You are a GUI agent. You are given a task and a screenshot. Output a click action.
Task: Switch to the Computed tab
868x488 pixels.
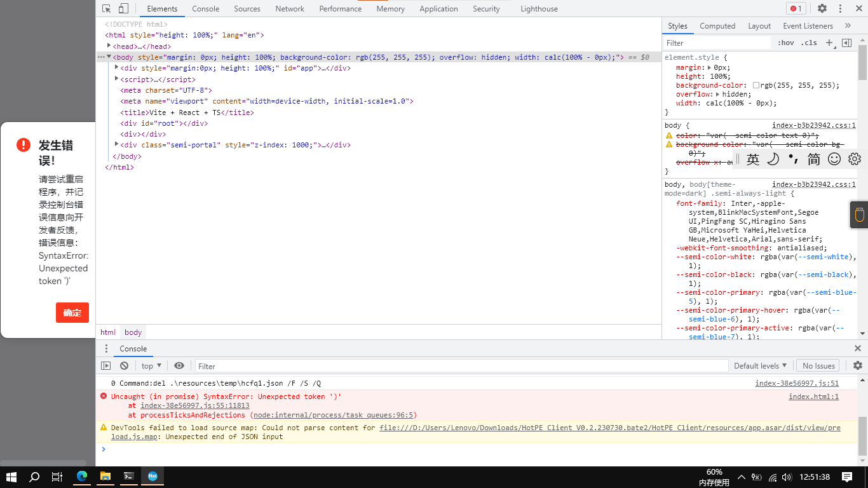point(717,26)
